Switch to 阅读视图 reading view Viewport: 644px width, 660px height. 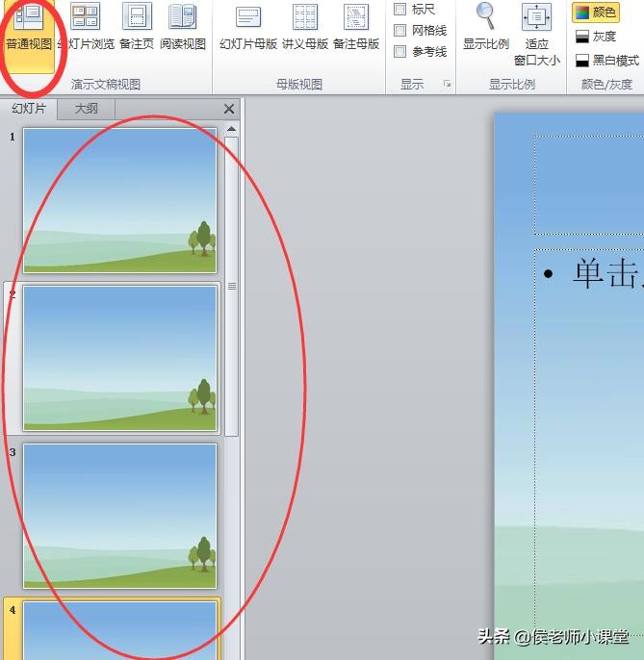[183, 27]
